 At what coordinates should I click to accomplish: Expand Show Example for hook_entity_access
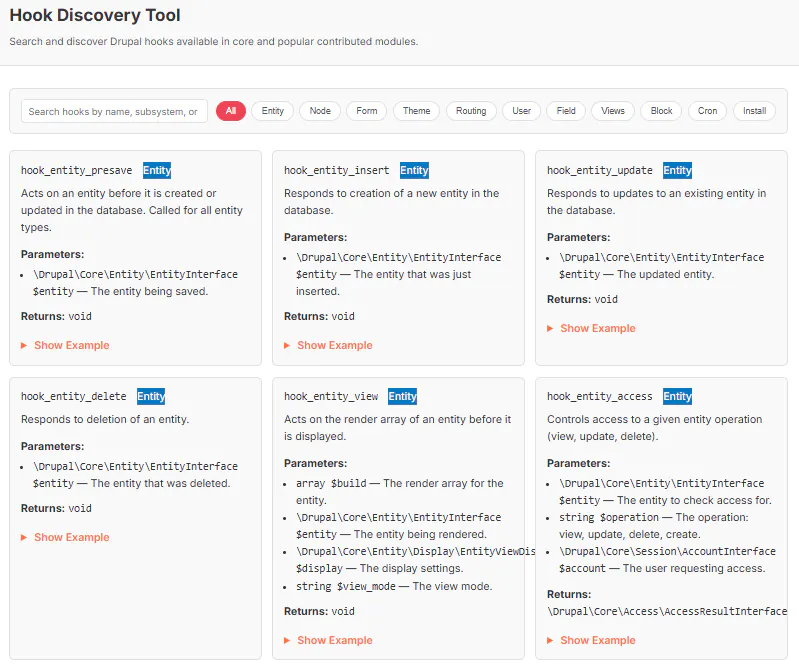591,640
